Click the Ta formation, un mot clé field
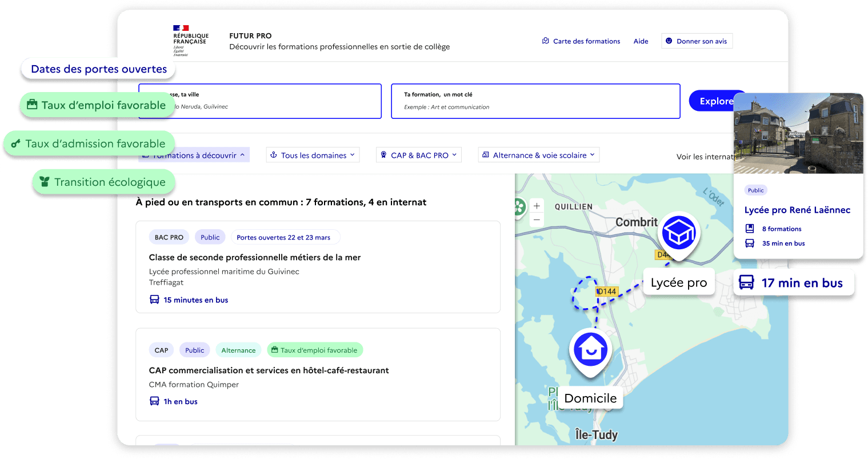The width and height of the screenshot is (868, 459). click(x=535, y=101)
